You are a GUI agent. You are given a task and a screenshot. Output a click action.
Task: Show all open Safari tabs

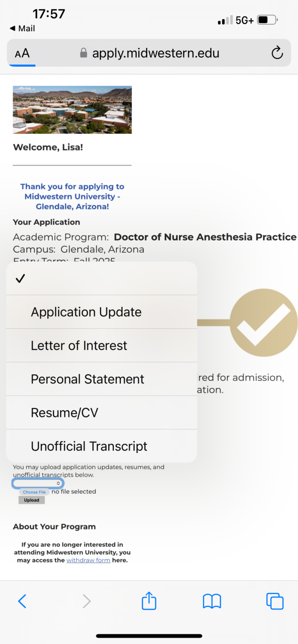(275, 601)
